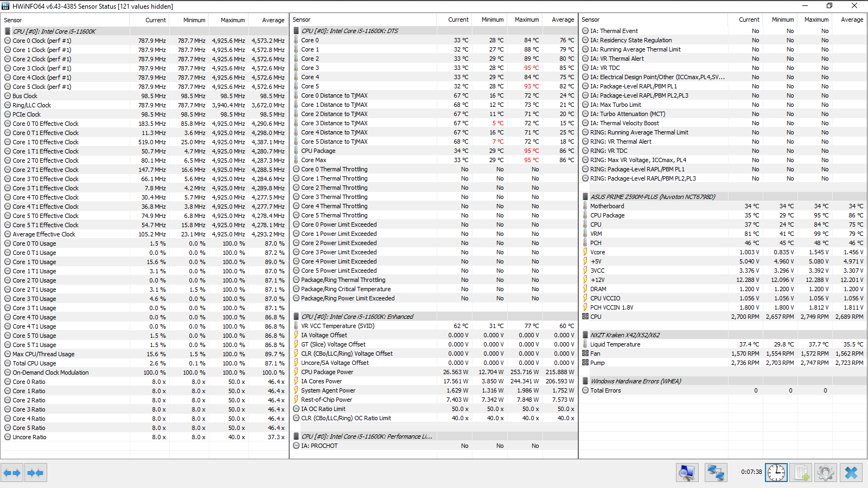Select the System Agent Power row
868x488 pixels.
click(x=433, y=390)
